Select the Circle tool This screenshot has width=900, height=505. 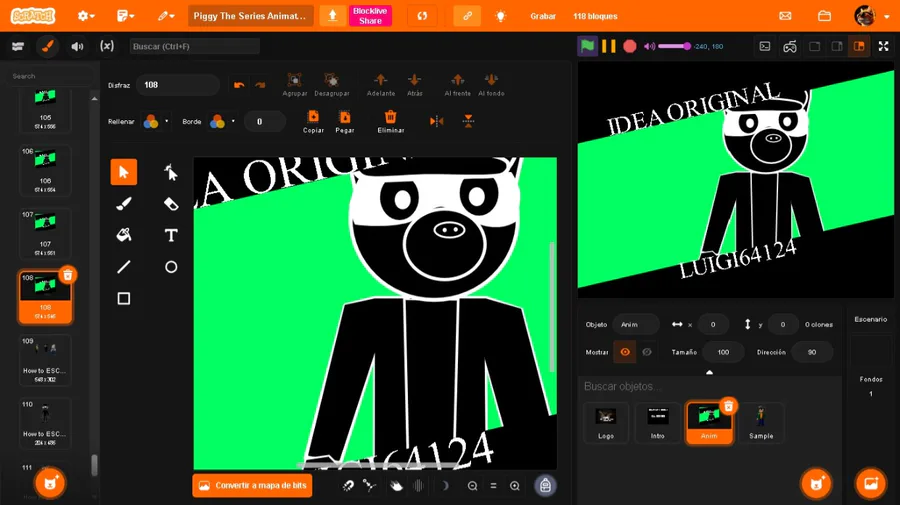(171, 267)
